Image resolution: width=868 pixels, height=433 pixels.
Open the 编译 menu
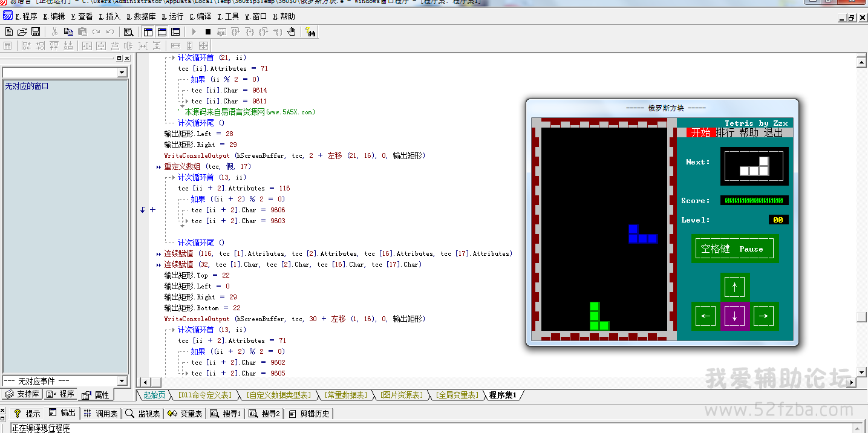coord(200,17)
